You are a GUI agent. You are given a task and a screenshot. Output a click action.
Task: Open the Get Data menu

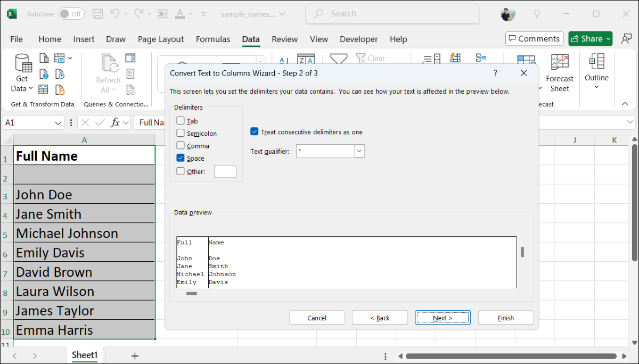(x=22, y=73)
